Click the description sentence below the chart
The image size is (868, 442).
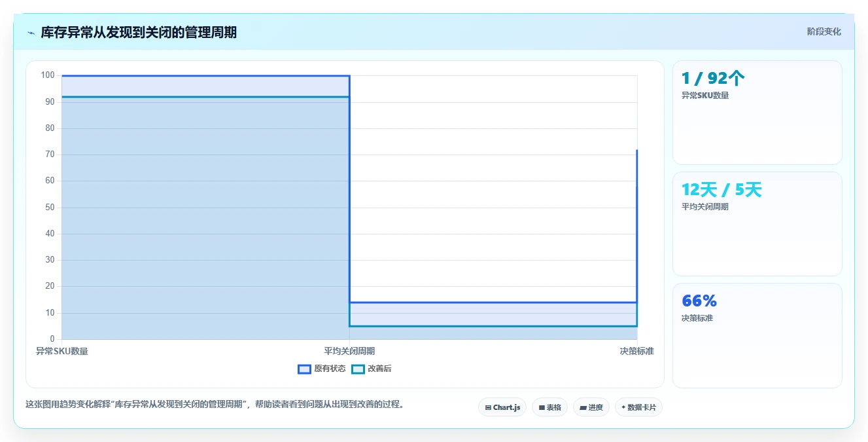click(215, 405)
